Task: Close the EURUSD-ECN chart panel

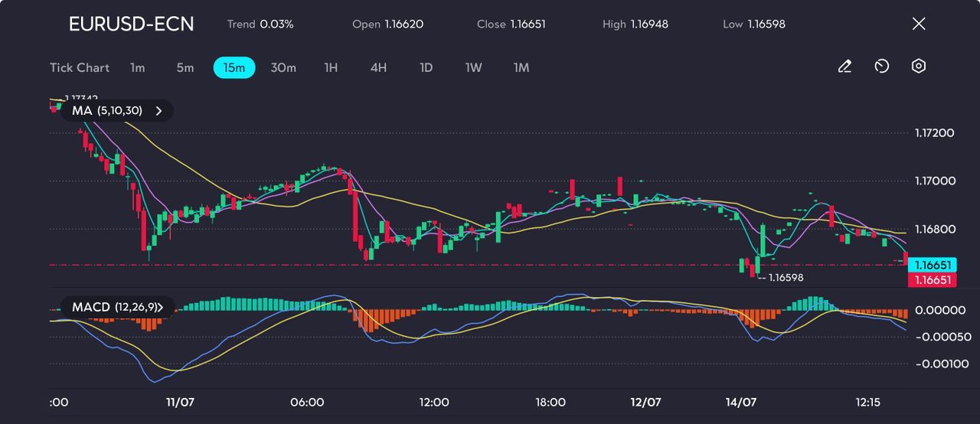Action: pos(919,24)
